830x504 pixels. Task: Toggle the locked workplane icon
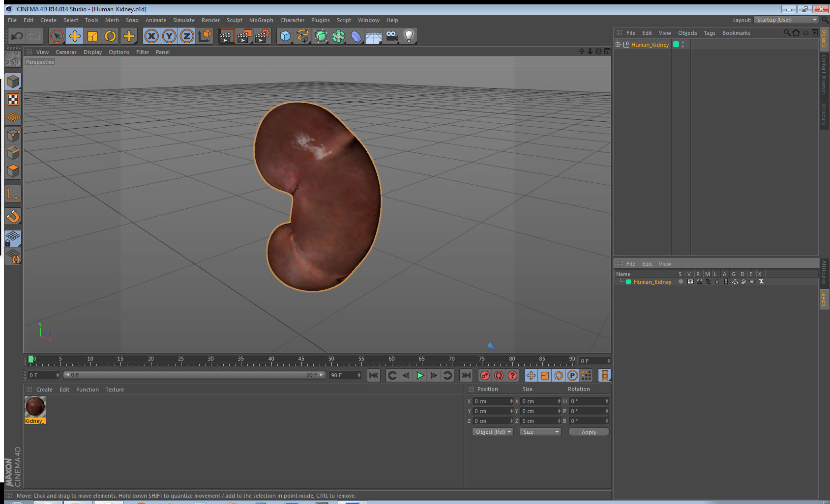(x=13, y=239)
